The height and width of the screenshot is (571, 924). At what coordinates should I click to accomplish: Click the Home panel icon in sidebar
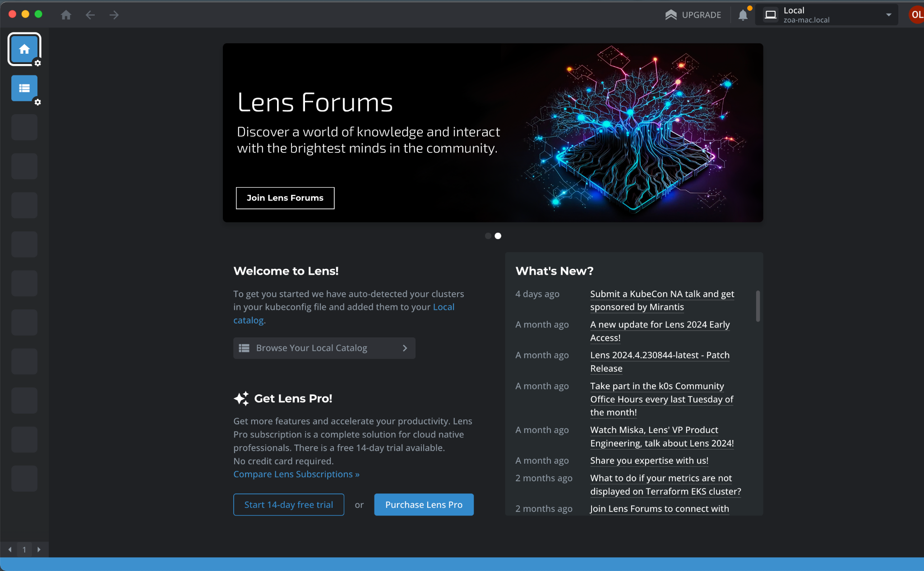click(x=24, y=50)
